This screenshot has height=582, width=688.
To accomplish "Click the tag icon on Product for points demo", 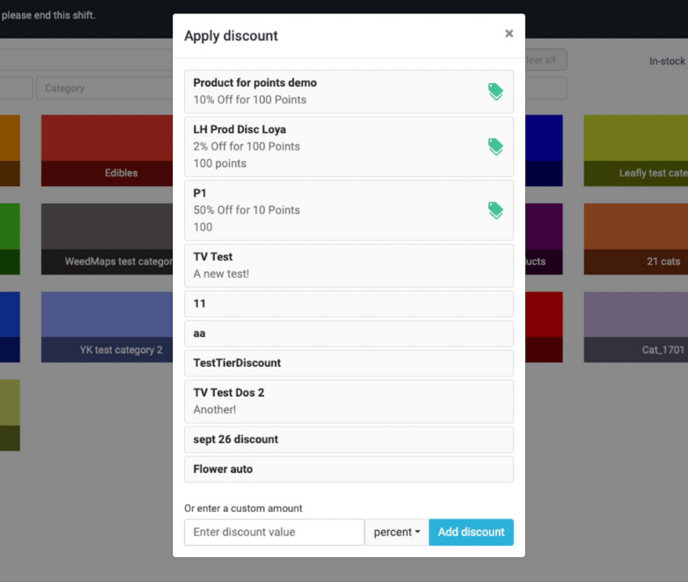I will coord(495,91).
